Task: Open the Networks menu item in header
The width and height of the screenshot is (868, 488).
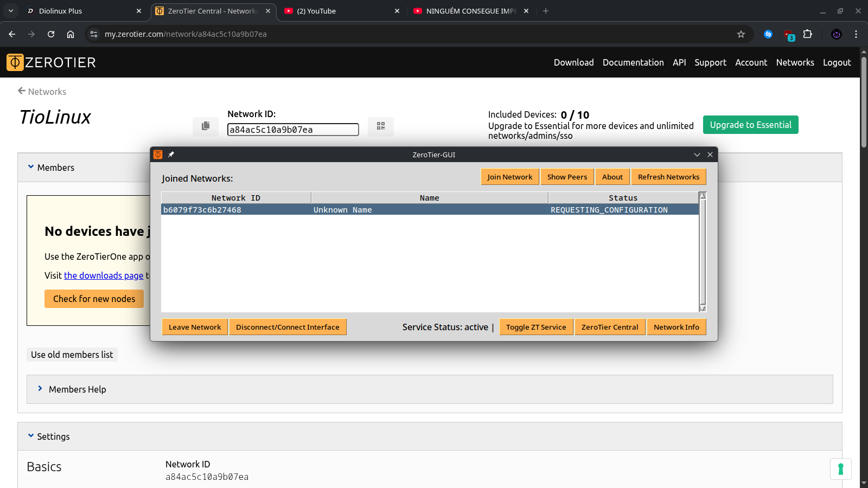Action: [x=795, y=62]
